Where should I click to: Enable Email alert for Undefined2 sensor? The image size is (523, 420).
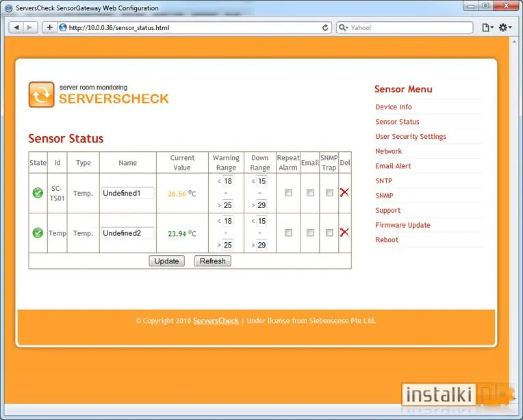(310, 233)
